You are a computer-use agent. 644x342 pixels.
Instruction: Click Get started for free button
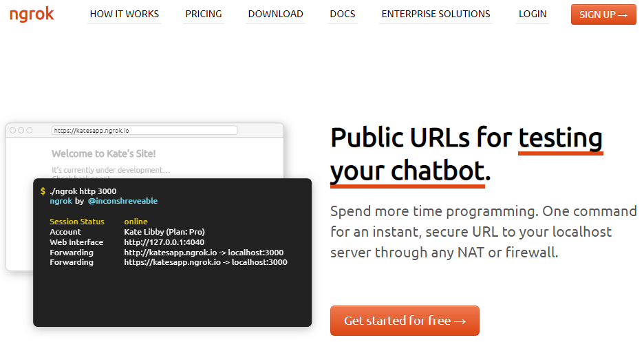point(405,320)
